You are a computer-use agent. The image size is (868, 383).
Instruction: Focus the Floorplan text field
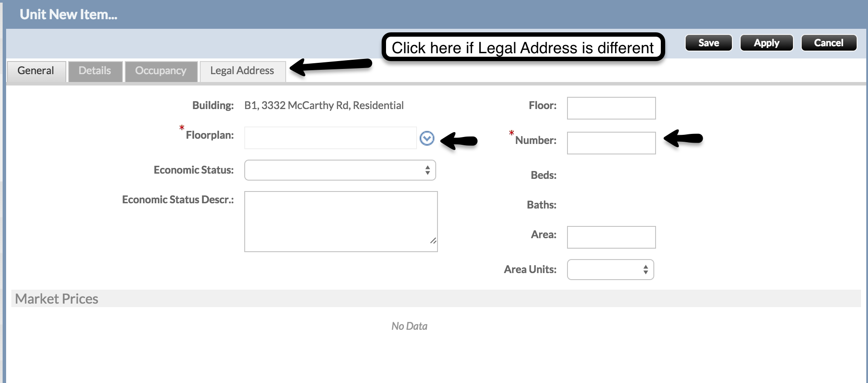pyautogui.click(x=330, y=138)
